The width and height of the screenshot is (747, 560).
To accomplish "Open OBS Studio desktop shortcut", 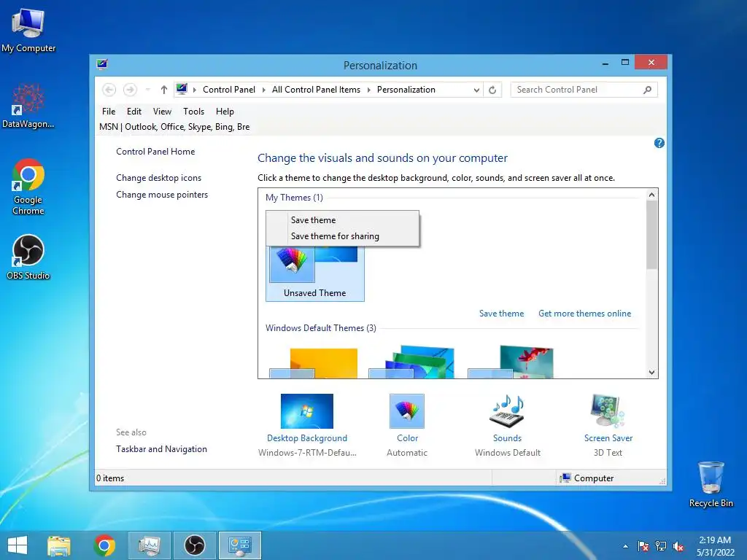I will click(x=28, y=257).
